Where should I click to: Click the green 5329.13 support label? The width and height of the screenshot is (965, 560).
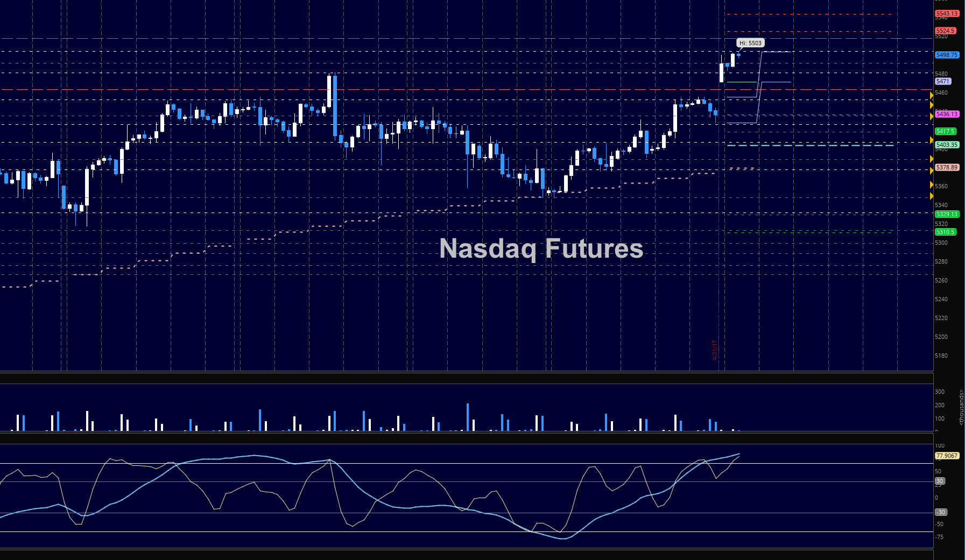point(947,214)
